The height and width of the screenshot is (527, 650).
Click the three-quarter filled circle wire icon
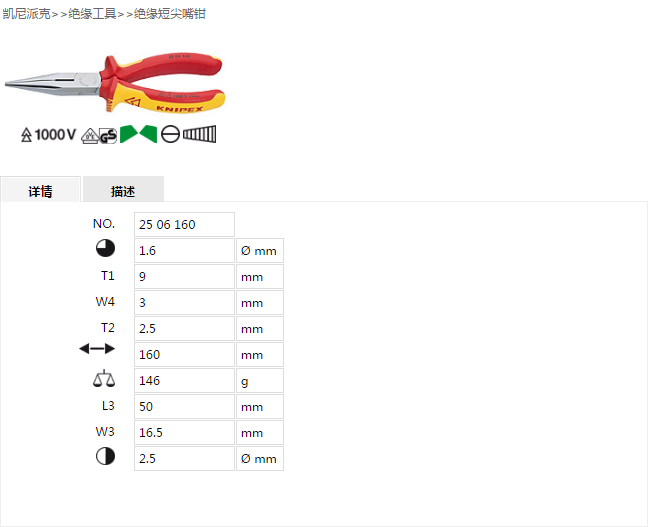click(x=105, y=248)
